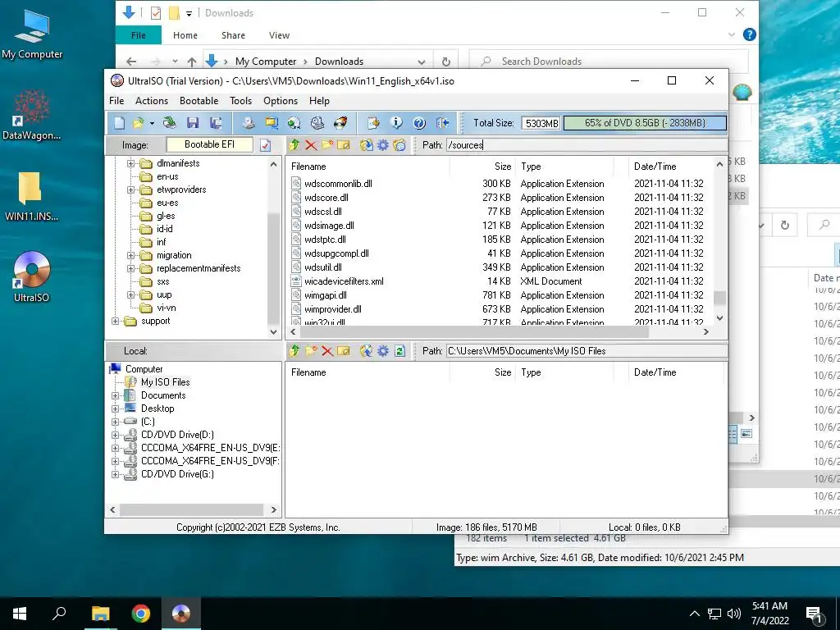Open the UltraISO Help menu
Viewport: 840px width, 630px height.
319,101
